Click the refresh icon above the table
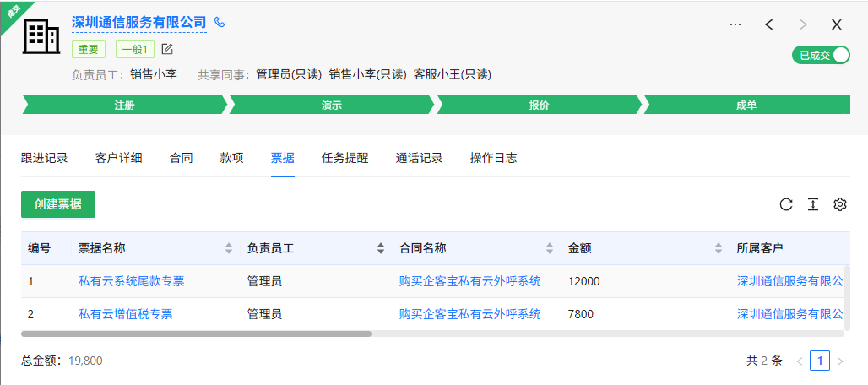Viewport: 868px width, 385px height. click(786, 204)
